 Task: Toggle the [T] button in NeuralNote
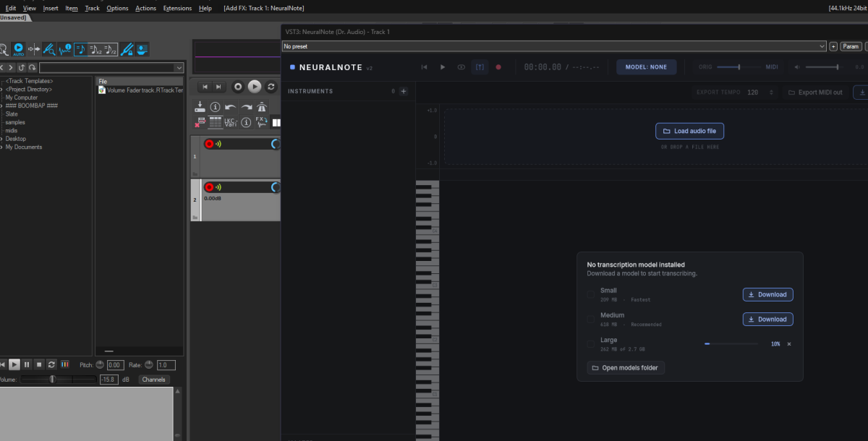click(480, 67)
